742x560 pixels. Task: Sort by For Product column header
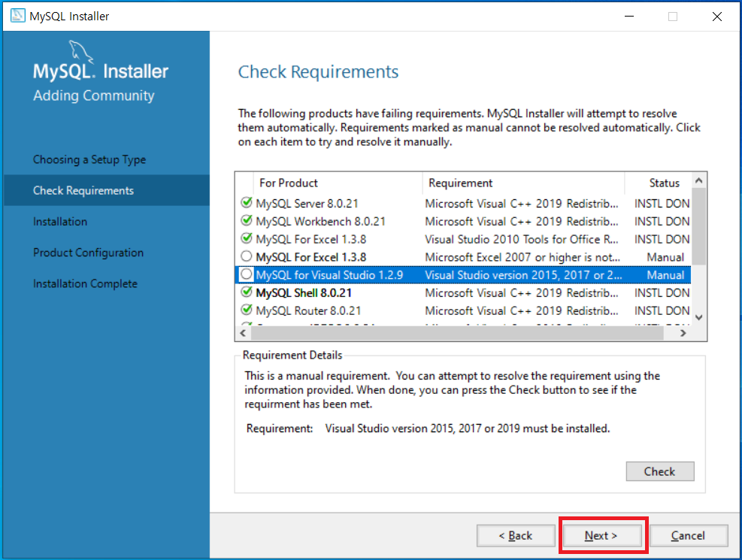(x=339, y=183)
